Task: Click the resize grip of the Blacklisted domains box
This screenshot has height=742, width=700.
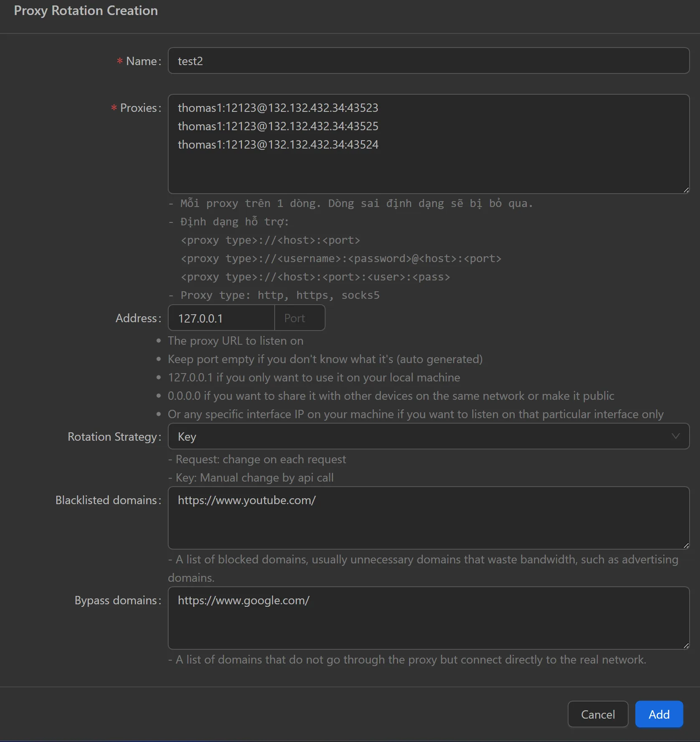Action: coord(686,546)
